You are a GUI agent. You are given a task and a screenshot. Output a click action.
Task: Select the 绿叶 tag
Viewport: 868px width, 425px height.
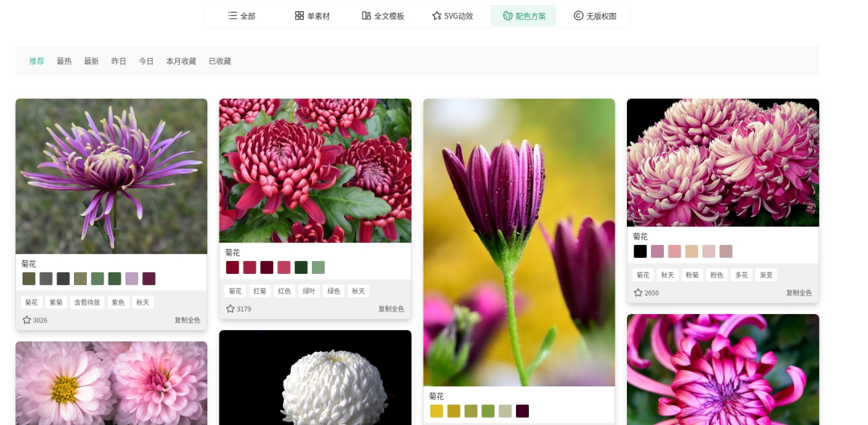[x=309, y=291]
